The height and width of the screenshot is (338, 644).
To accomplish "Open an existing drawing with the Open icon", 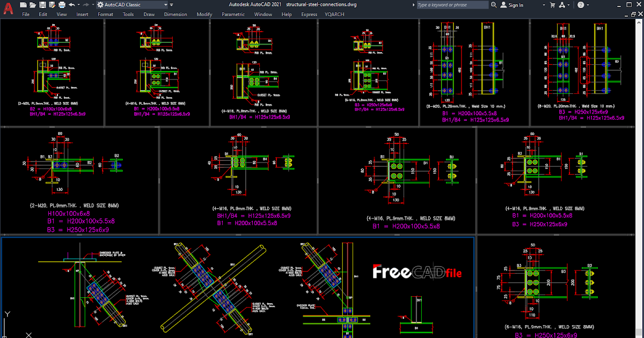I will coord(33,5).
